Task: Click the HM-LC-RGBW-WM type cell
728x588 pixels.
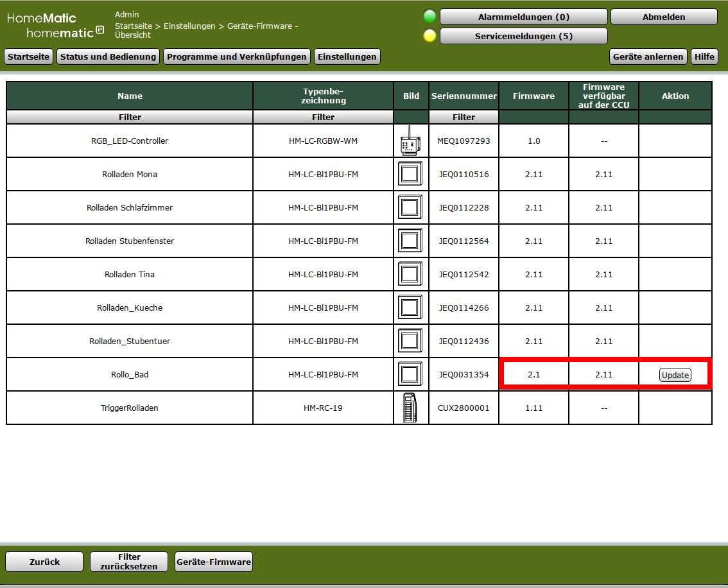Action: tap(323, 141)
